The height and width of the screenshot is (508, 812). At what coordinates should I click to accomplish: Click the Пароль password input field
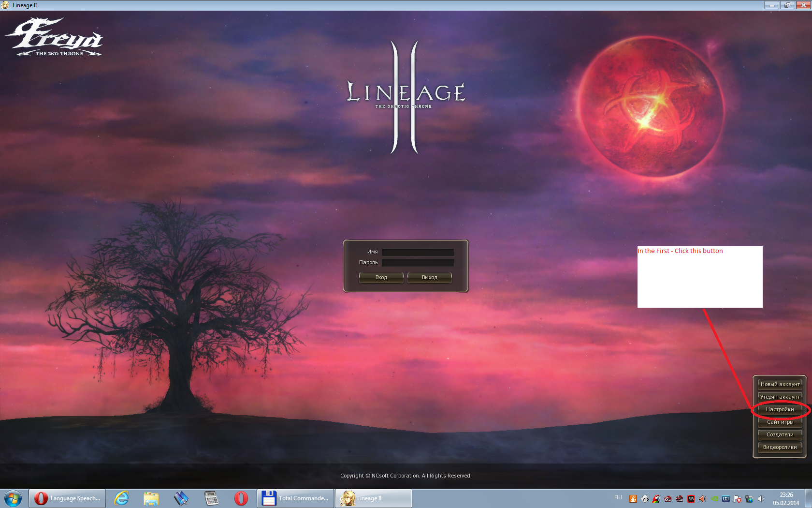tap(418, 263)
